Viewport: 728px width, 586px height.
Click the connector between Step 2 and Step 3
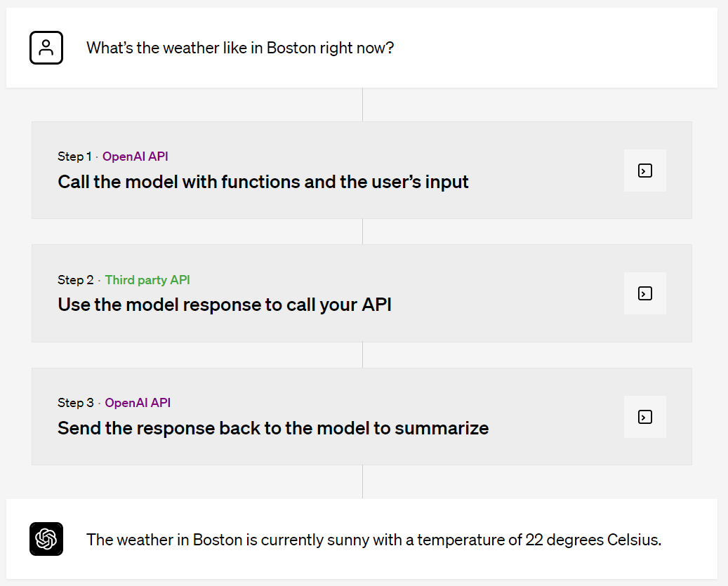(362, 355)
